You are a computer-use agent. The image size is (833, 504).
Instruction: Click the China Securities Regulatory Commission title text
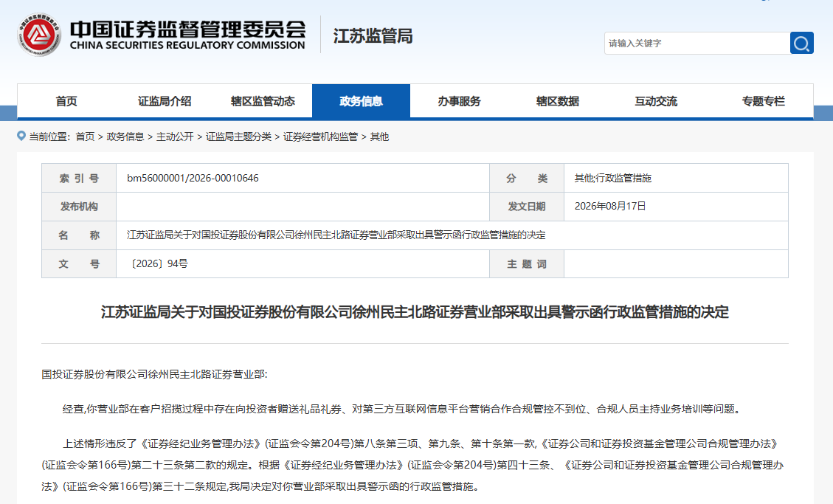[x=187, y=35]
